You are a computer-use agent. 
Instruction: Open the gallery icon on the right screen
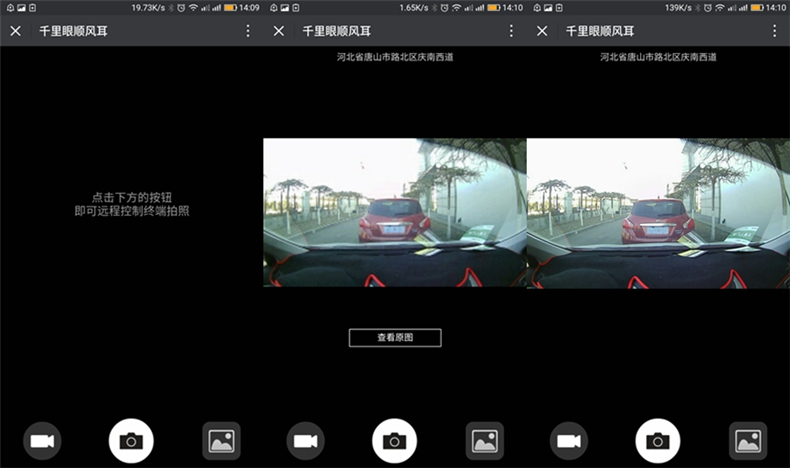[748, 441]
